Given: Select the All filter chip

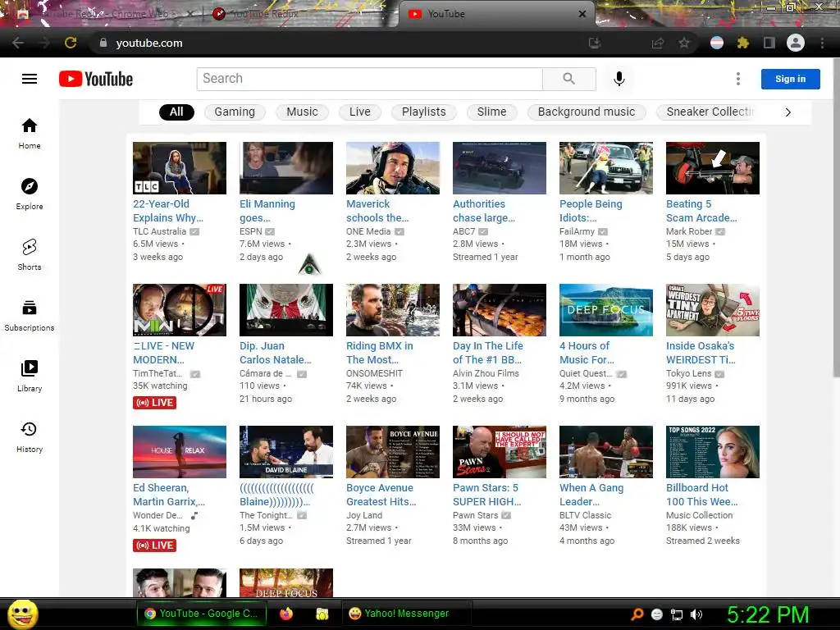Looking at the screenshot, I should (176, 112).
